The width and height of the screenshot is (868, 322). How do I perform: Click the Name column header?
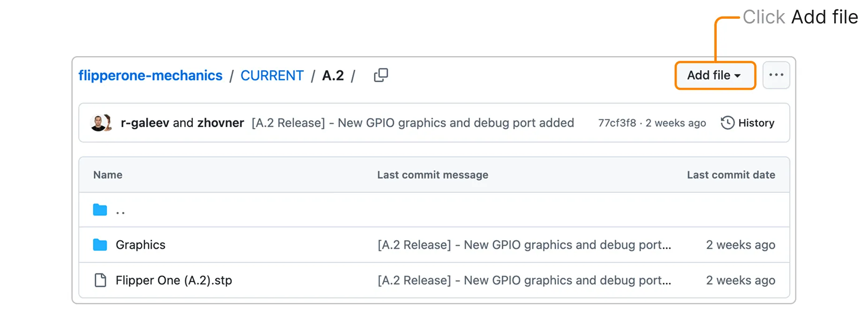108,175
